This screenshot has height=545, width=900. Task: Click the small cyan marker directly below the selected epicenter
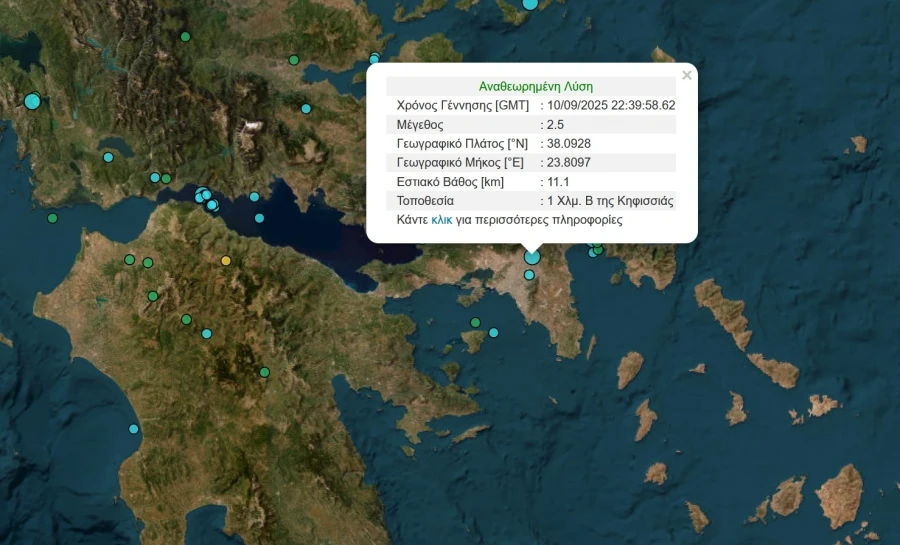point(529,275)
